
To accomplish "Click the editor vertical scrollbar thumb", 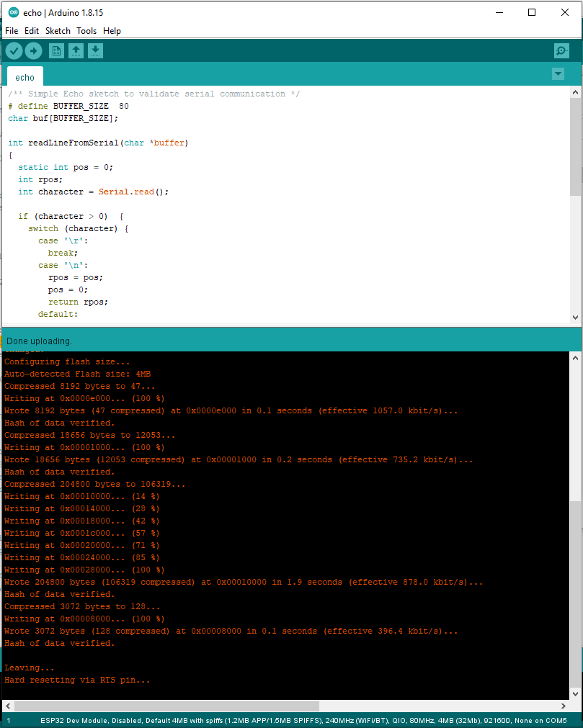I will (575, 147).
